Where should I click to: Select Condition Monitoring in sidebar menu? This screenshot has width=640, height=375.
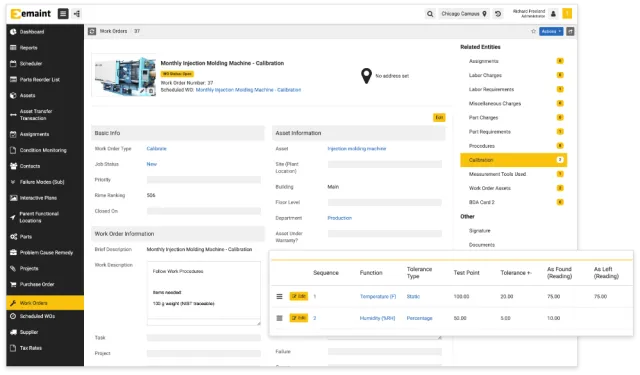42,150
